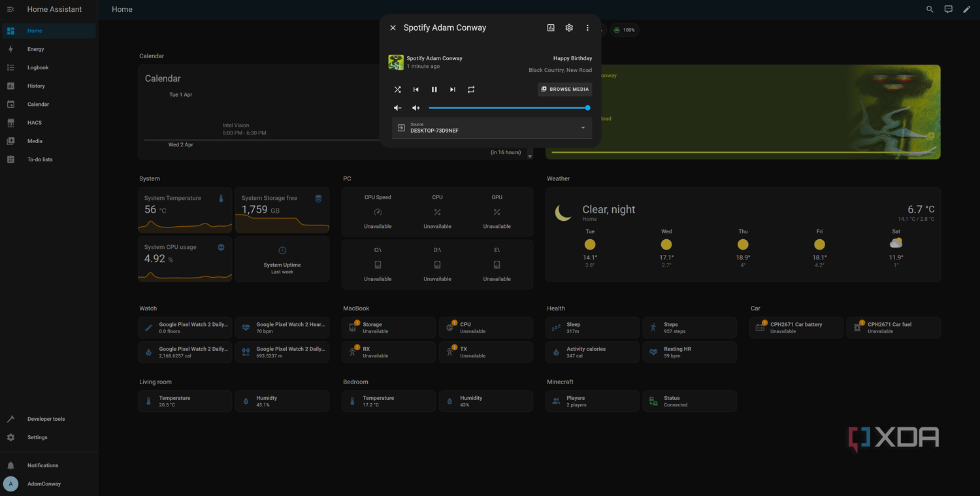This screenshot has width=980, height=496.
Task: Pause the Spotify playback
Action: point(434,90)
